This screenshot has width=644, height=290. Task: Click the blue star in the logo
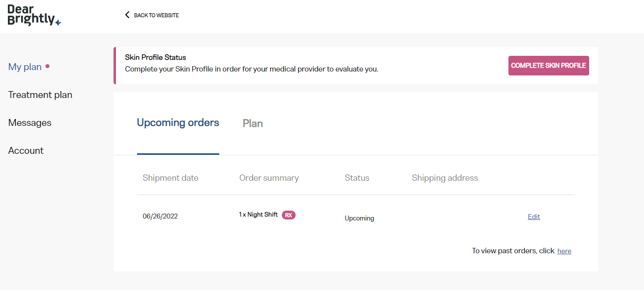tap(58, 23)
